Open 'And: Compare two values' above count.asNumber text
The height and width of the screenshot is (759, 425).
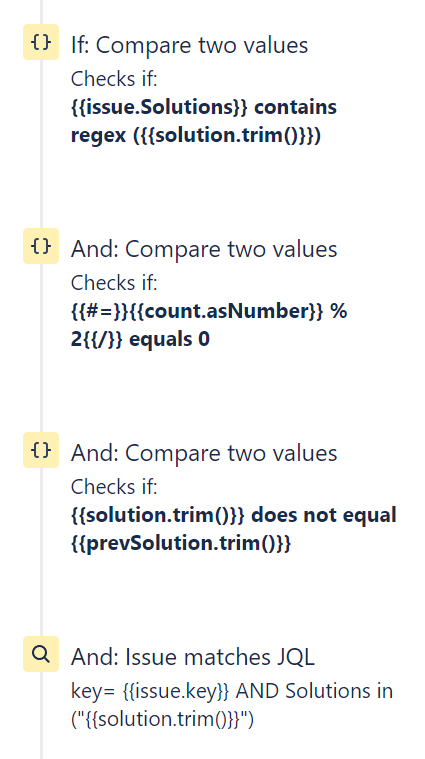204,249
